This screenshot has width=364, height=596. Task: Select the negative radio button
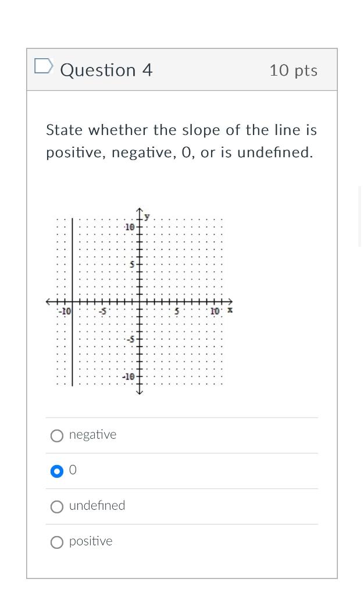(x=56, y=435)
